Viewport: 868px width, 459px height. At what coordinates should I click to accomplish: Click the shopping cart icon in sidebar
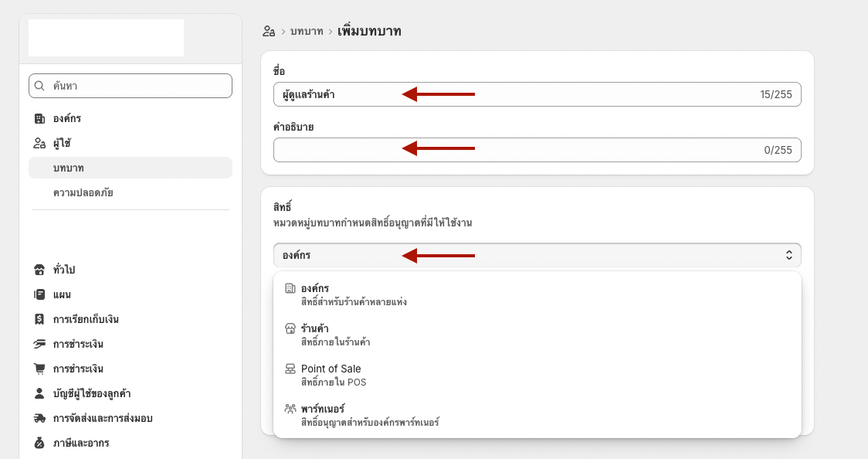(39, 369)
